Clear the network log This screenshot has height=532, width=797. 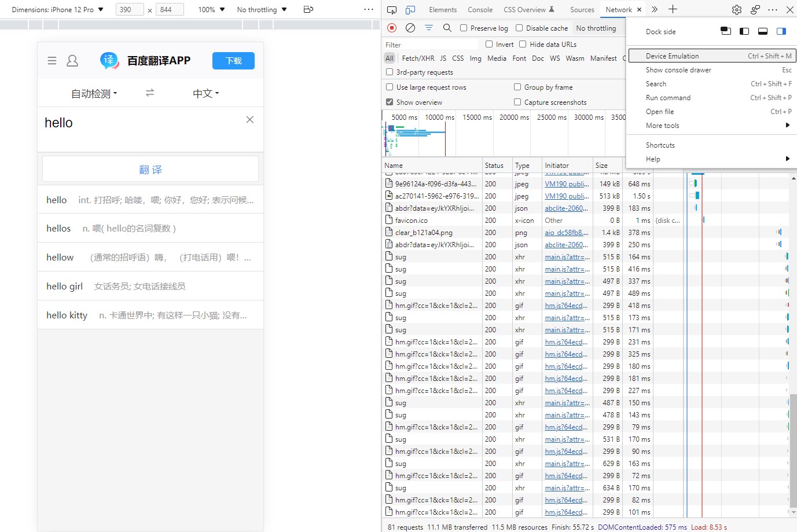click(410, 28)
